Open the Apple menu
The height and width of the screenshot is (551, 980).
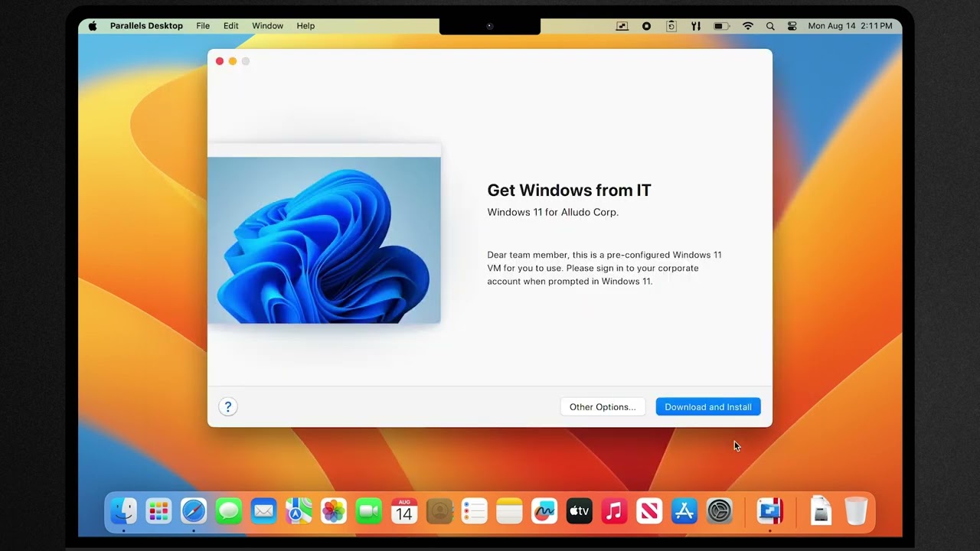pos(93,26)
